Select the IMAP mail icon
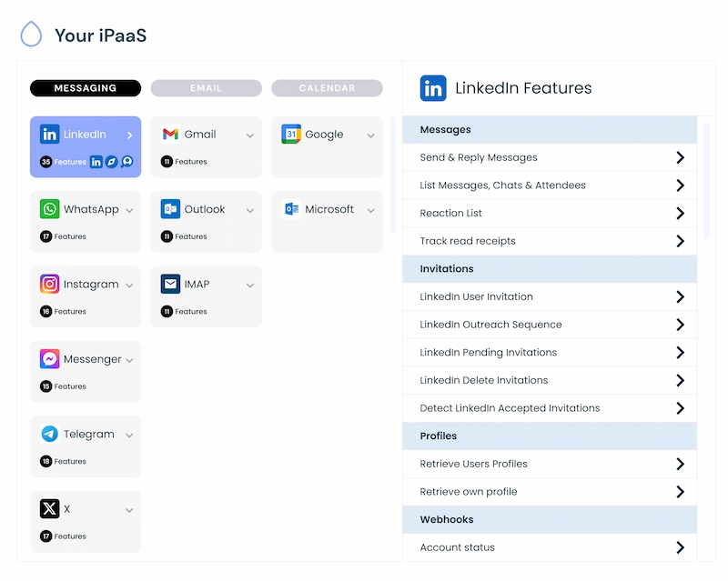The width and height of the screenshot is (728, 581). [x=170, y=285]
